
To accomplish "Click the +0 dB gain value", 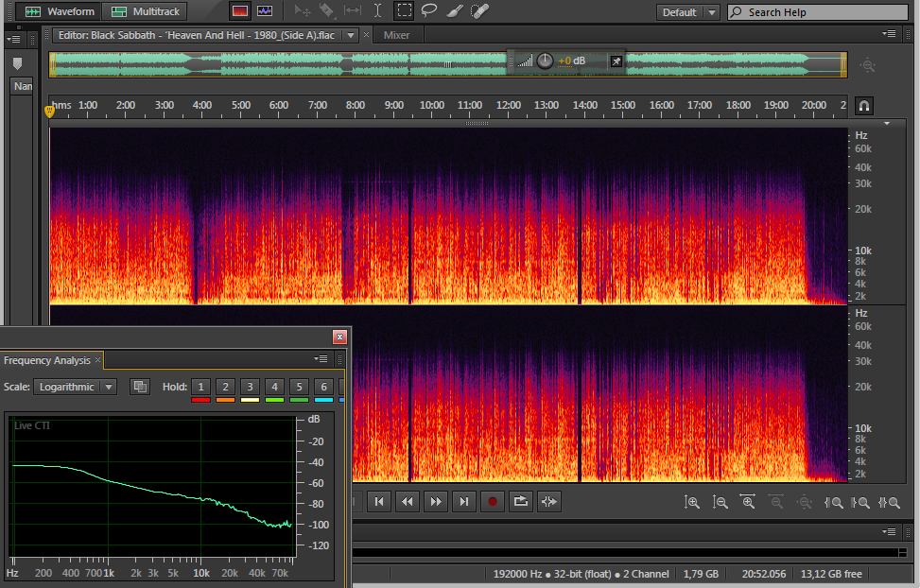I will click(571, 61).
